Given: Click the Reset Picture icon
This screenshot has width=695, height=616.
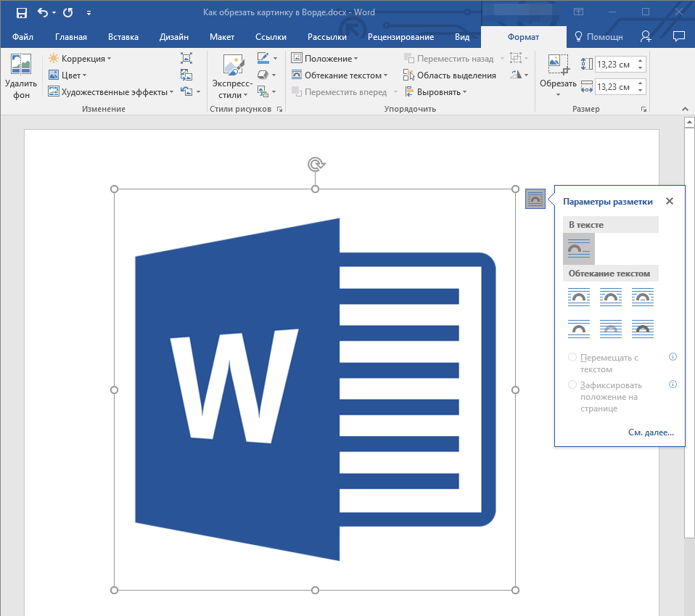Looking at the screenshot, I should pyautogui.click(x=186, y=91).
